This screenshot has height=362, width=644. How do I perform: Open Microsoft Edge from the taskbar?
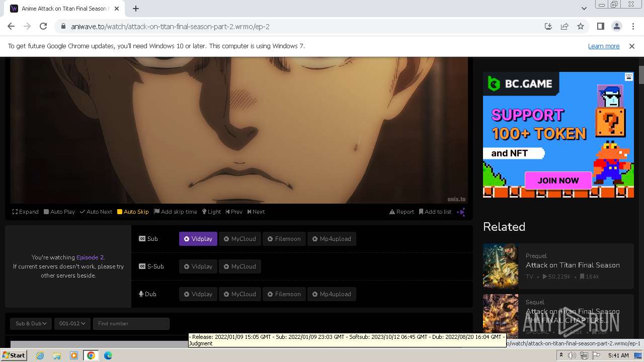pos(108,355)
